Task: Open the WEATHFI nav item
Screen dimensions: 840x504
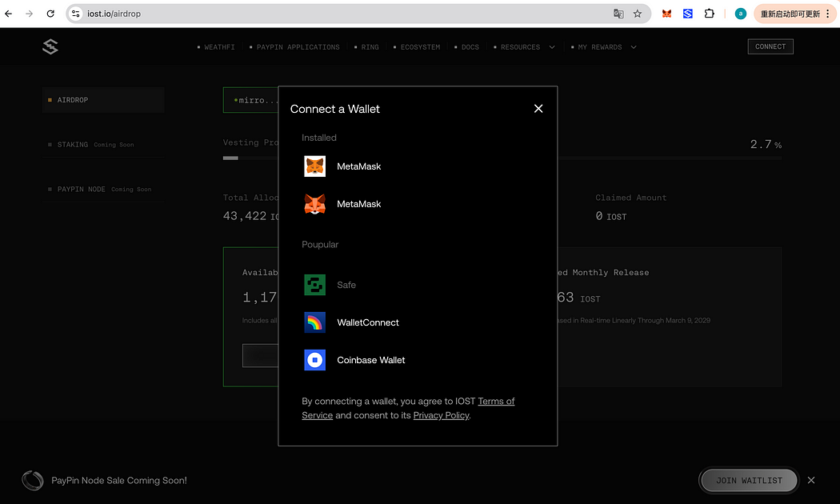Action: tap(216, 47)
